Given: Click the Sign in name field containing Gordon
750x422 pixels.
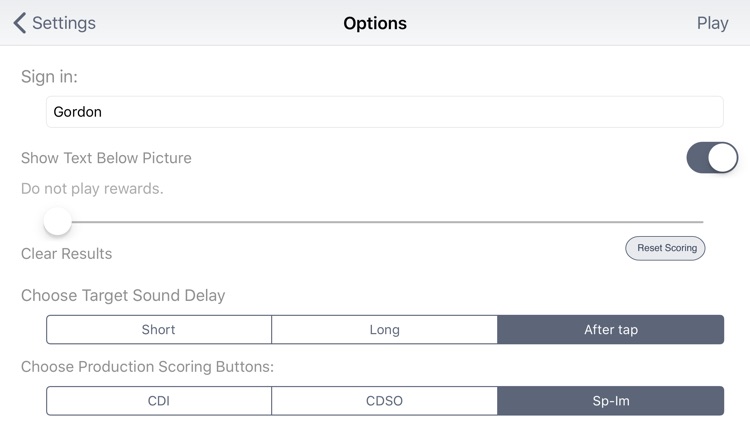Looking at the screenshot, I should coord(384,112).
